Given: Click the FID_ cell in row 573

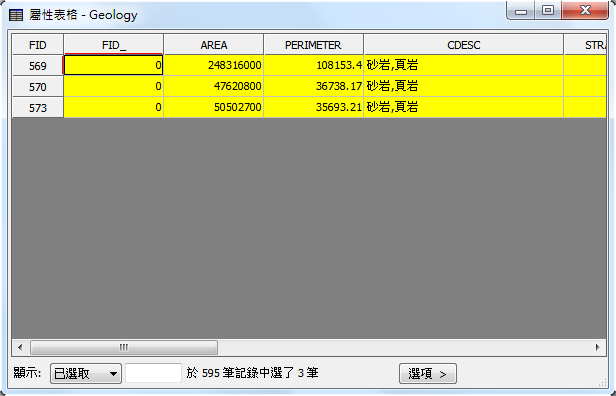Looking at the screenshot, I should pos(114,107).
